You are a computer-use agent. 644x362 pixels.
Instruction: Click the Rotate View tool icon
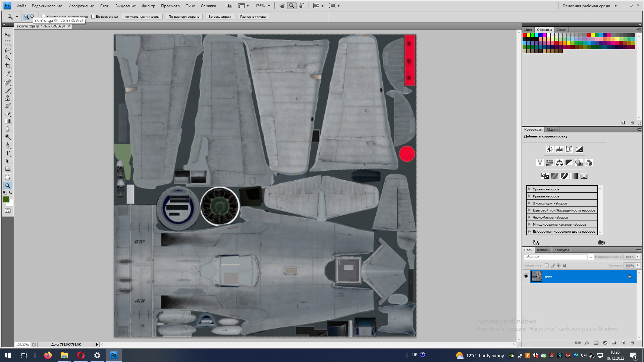pyautogui.click(x=302, y=6)
